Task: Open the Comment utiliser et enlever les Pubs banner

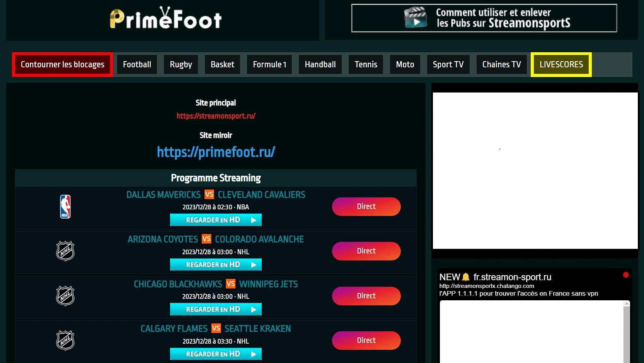Action: click(x=484, y=18)
